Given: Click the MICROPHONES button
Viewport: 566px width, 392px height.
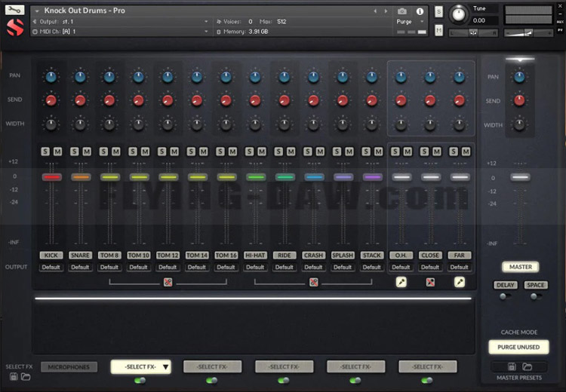Looking at the screenshot, I should (69, 367).
